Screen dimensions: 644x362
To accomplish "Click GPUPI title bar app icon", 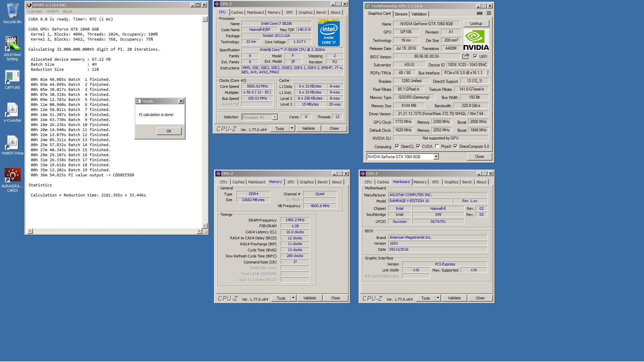I will click(29, 5).
